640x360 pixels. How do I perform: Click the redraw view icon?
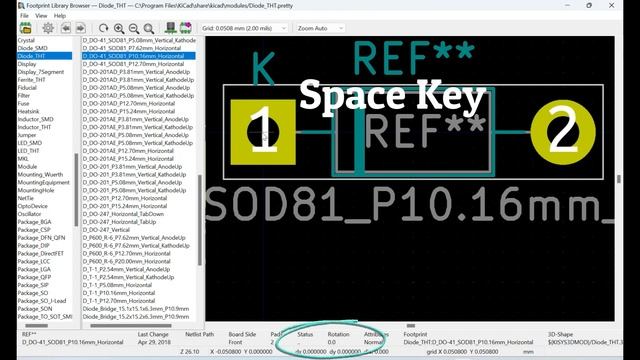(104, 28)
